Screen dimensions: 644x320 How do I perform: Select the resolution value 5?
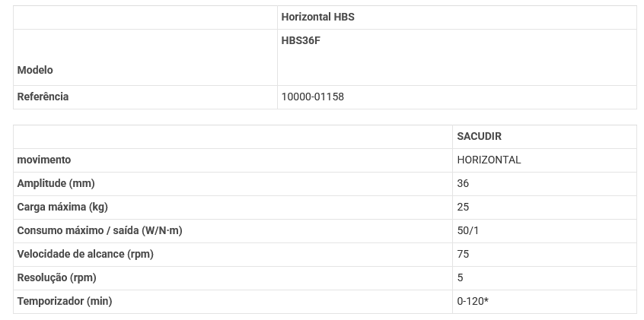460,277
